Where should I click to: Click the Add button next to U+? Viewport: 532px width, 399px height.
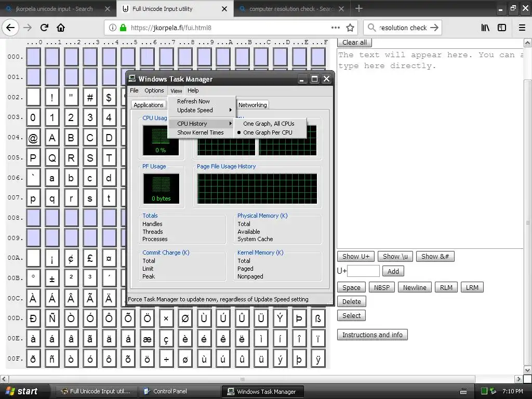coord(393,271)
